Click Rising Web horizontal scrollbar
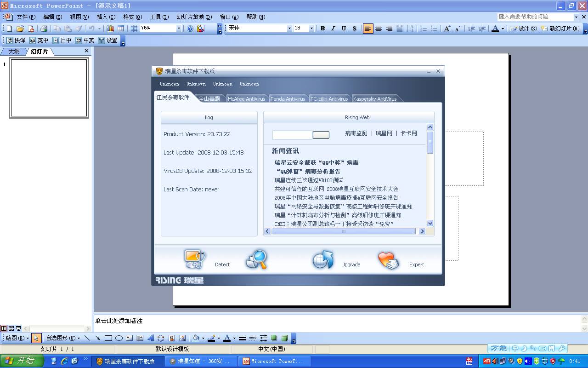 pos(345,231)
